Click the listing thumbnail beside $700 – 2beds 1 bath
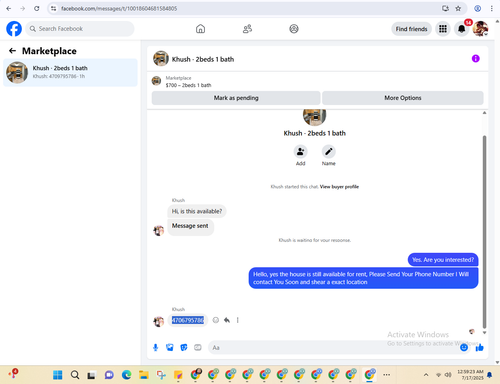This screenshot has height=384, width=500. tap(156, 81)
